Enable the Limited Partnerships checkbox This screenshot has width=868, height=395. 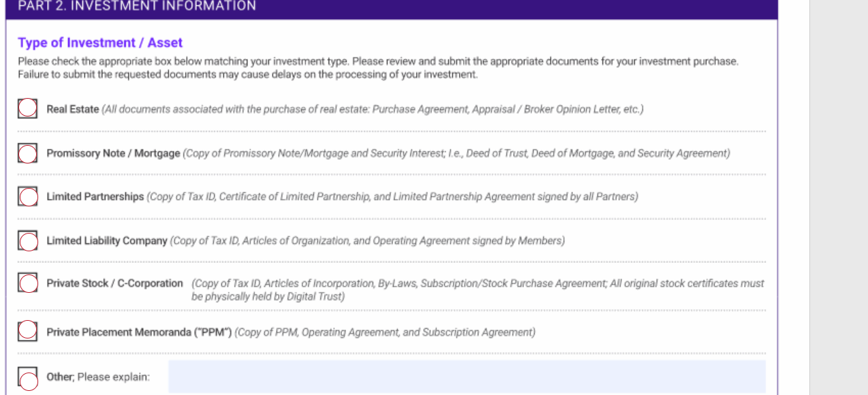27,197
